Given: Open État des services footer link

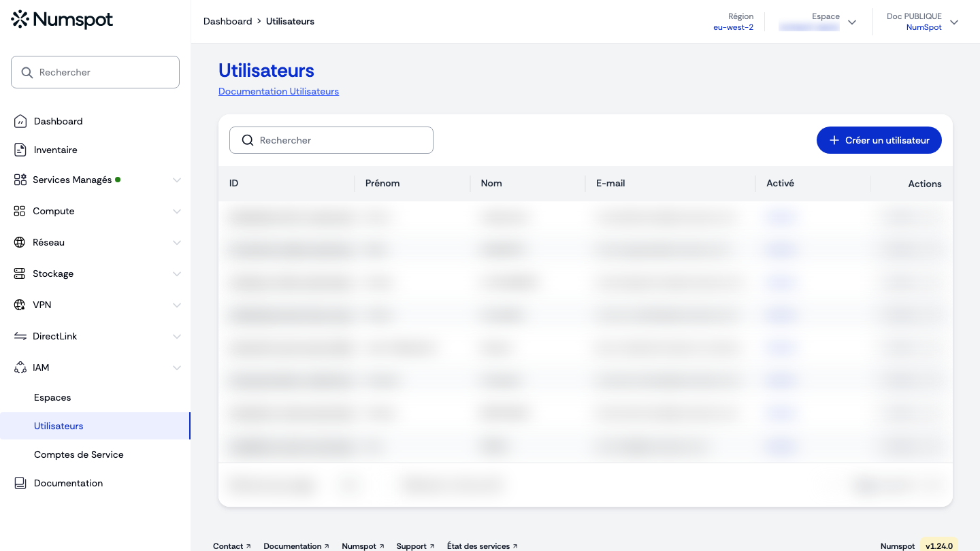Looking at the screenshot, I should pyautogui.click(x=483, y=546).
